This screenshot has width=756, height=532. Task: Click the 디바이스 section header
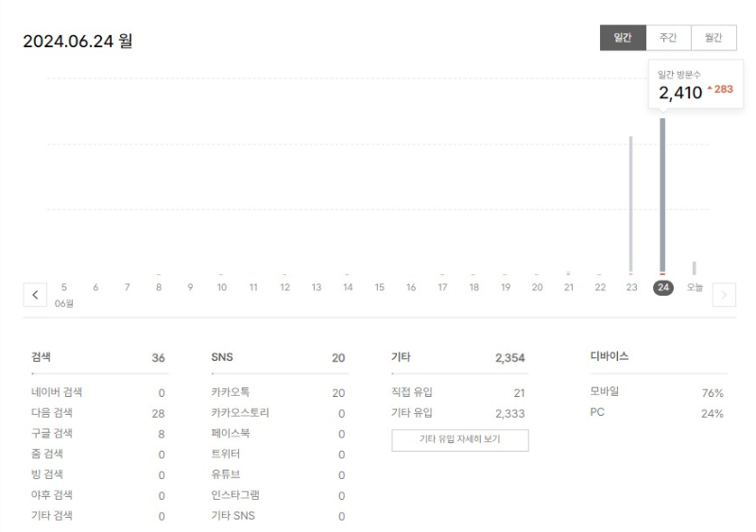tap(610, 356)
